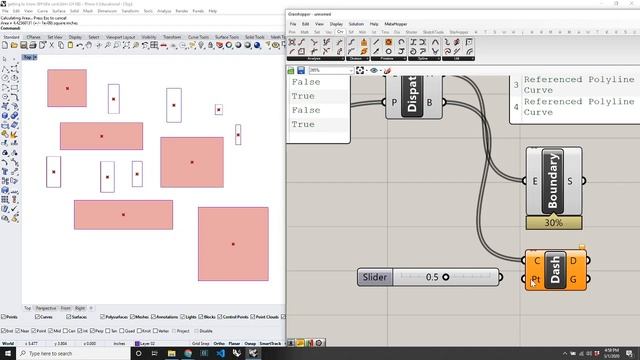Screen dimensions: 640x360
Task: Click the Open folder icon in Rhino toolbar
Action: (14, 45)
